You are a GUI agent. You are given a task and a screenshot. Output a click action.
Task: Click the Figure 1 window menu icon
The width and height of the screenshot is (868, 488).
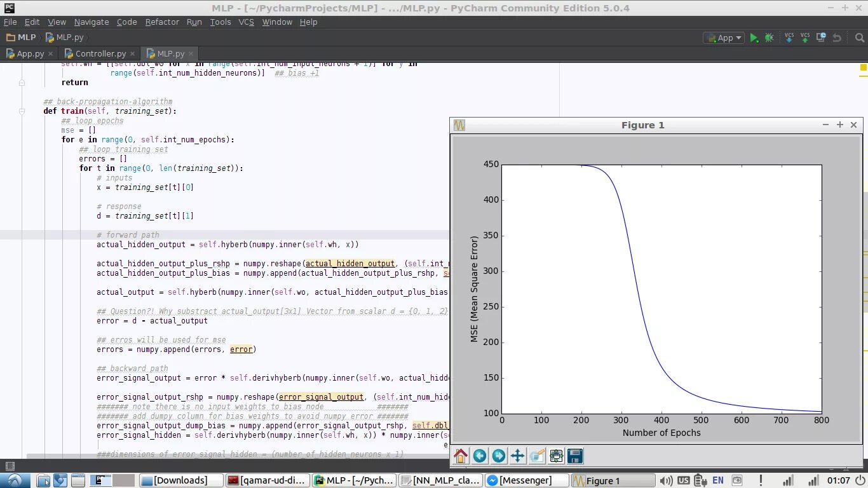click(x=459, y=125)
